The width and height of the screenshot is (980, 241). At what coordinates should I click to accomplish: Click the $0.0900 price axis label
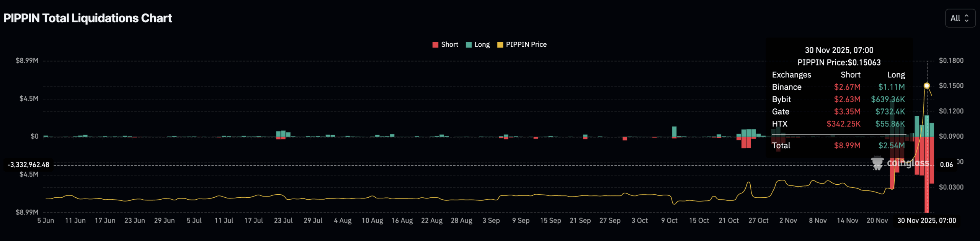951,136
